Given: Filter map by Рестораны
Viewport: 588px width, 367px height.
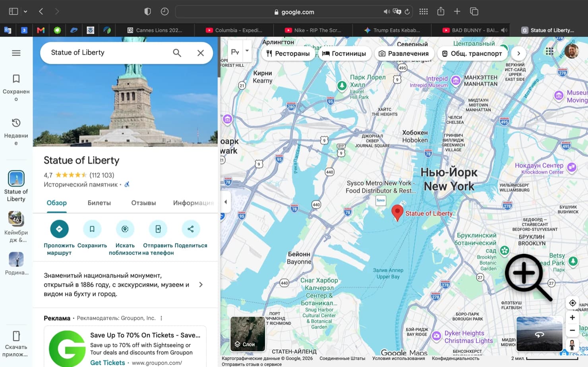Looking at the screenshot, I should point(288,53).
